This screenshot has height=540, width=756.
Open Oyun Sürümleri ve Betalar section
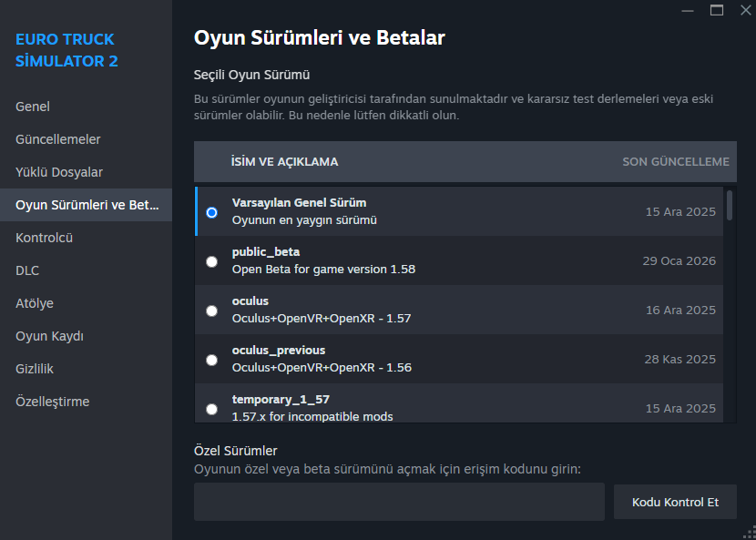pyautogui.click(x=86, y=205)
